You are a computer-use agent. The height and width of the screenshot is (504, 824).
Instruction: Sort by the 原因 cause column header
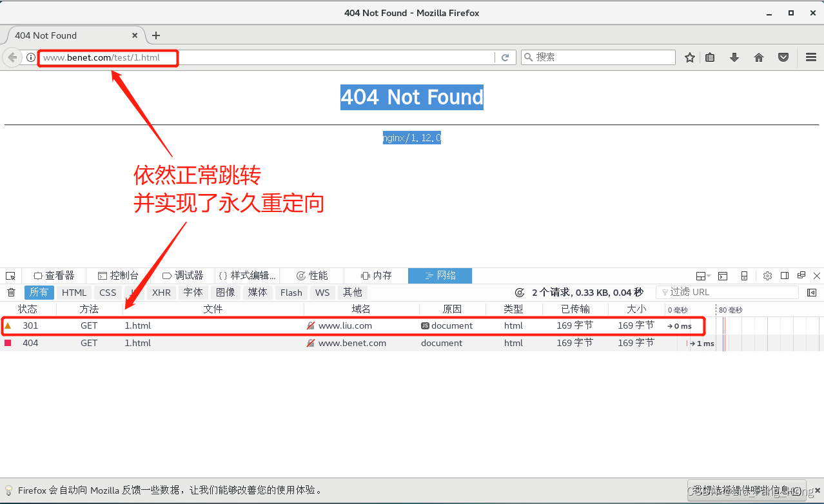tap(452, 309)
